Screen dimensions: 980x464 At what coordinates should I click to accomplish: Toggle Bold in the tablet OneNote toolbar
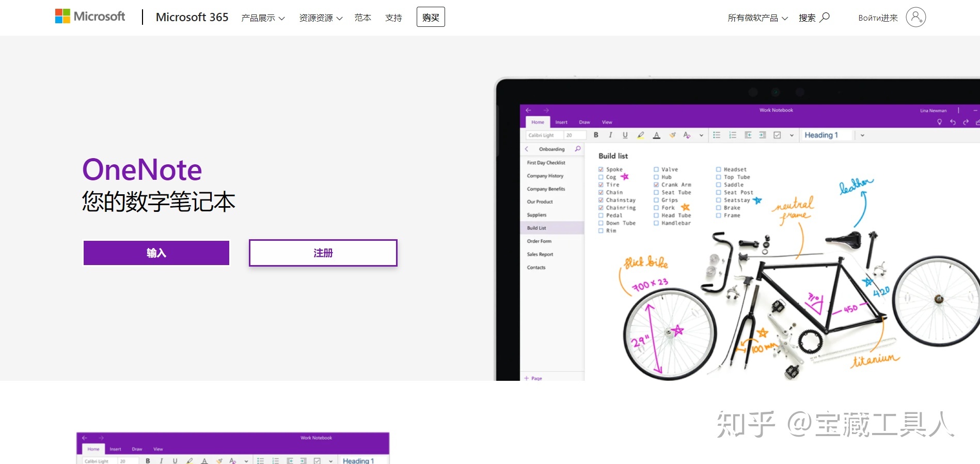(596, 135)
